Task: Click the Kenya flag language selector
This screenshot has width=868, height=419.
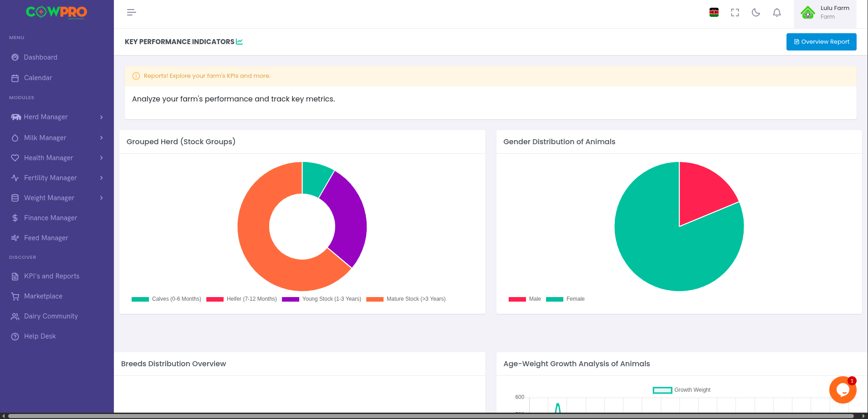Action: tap(713, 13)
